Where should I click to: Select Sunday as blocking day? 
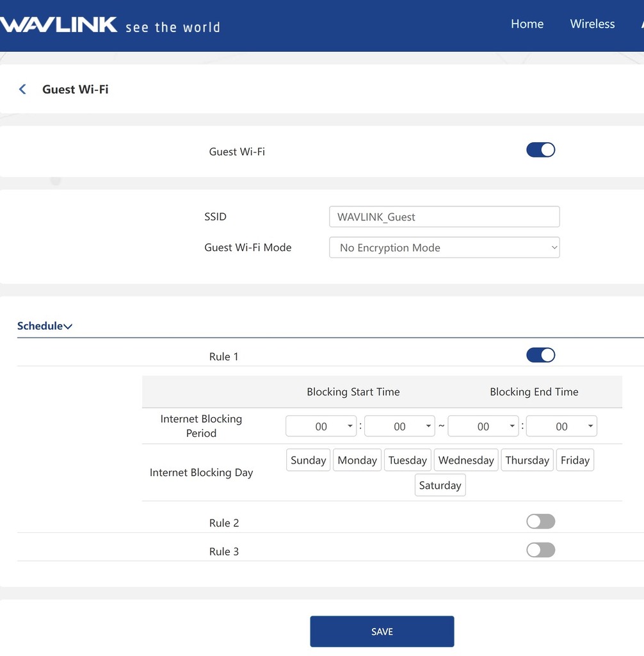309,460
